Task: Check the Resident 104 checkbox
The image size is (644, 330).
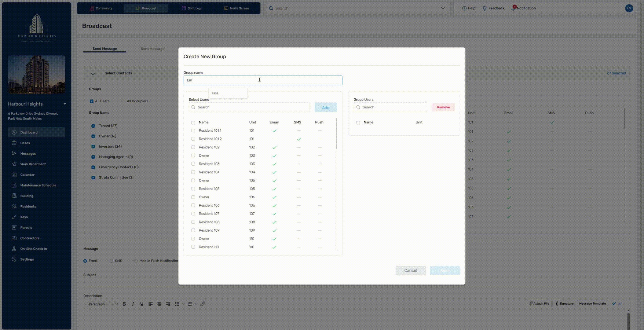Action: point(193,172)
